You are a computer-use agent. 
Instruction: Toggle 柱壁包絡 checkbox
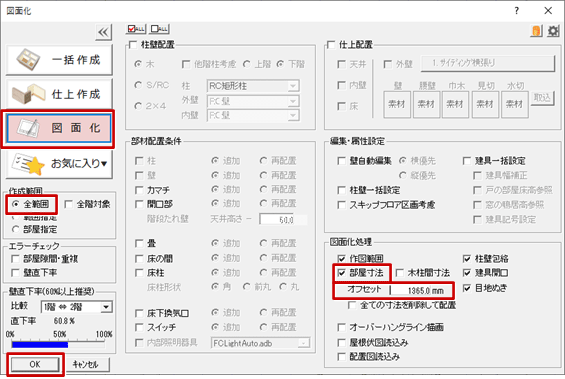coord(467,258)
